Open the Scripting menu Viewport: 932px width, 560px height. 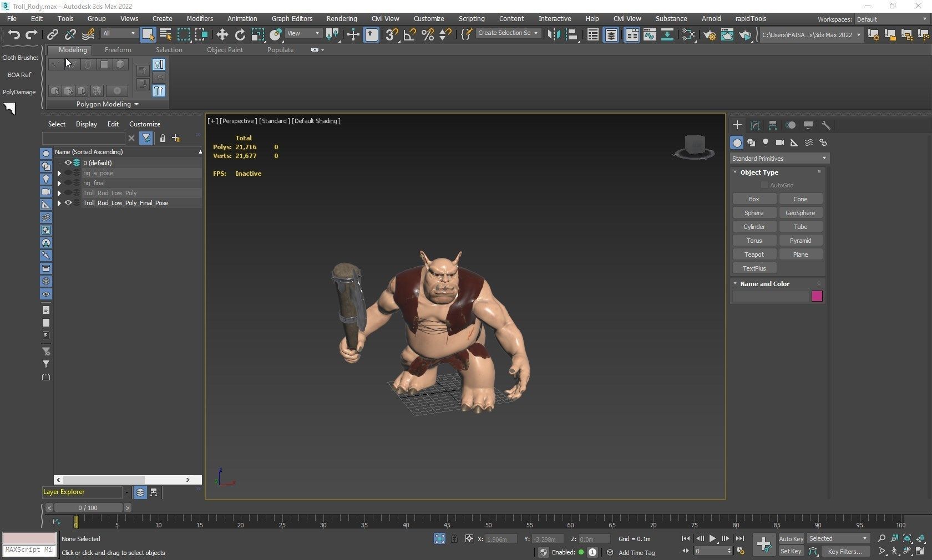point(472,18)
